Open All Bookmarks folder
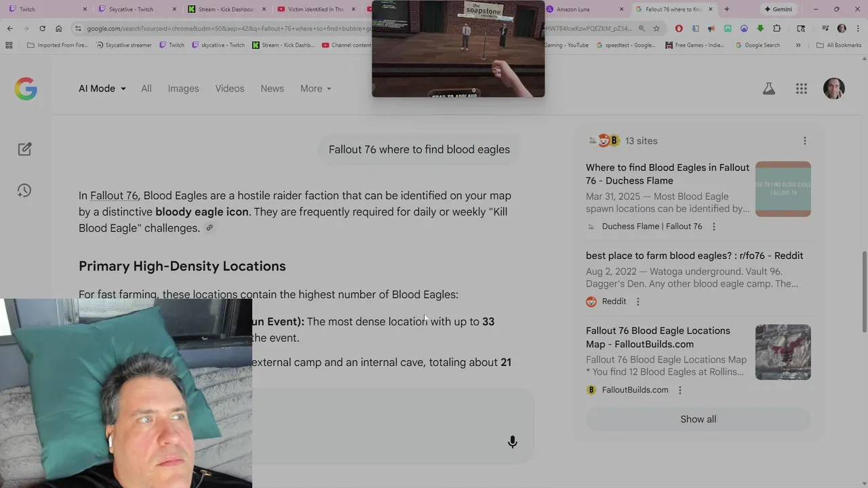The width and height of the screenshot is (868, 488). (x=839, y=45)
